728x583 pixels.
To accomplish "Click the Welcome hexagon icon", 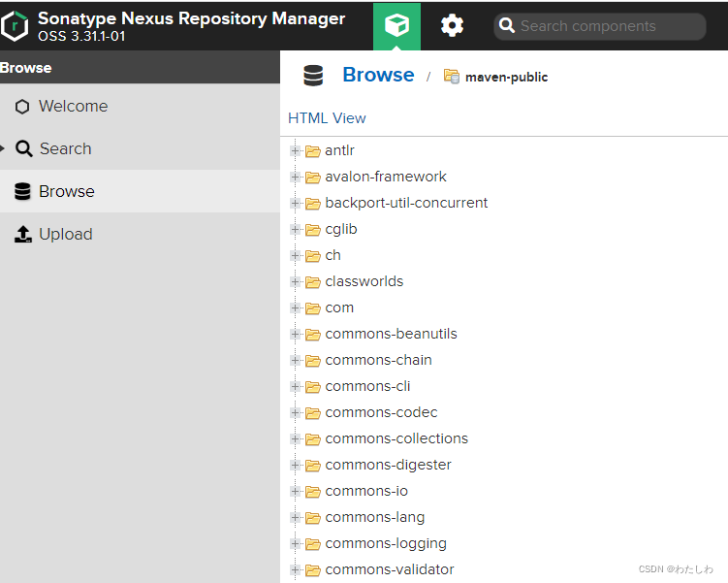I will pyautogui.click(x=22, y=107).
